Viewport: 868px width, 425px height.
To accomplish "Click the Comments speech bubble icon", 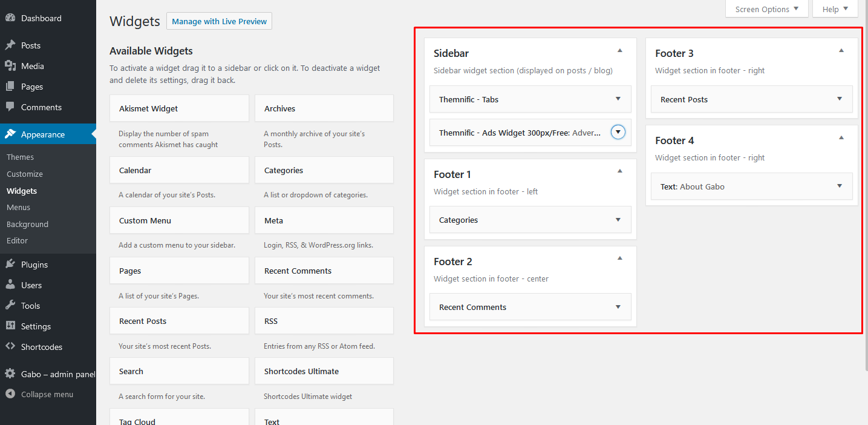I will coord(10,107).
